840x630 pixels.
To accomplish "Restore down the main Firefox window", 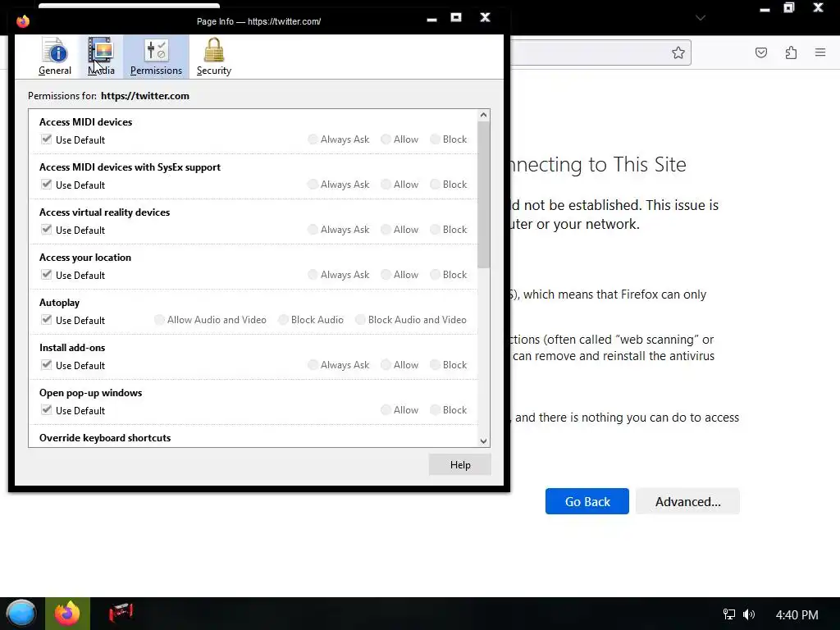I will [789, 8].
